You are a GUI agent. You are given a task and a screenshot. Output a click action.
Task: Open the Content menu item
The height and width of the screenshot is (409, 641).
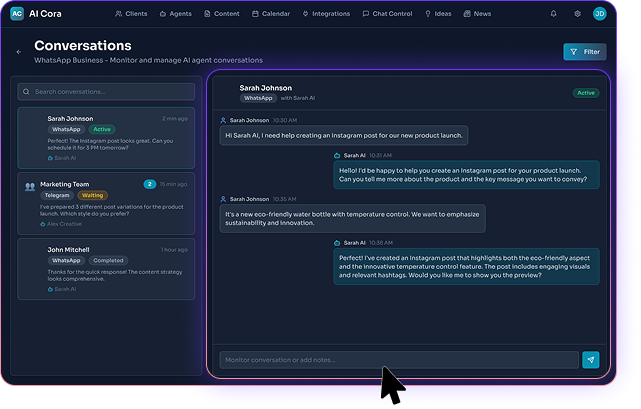coord(222,14)
